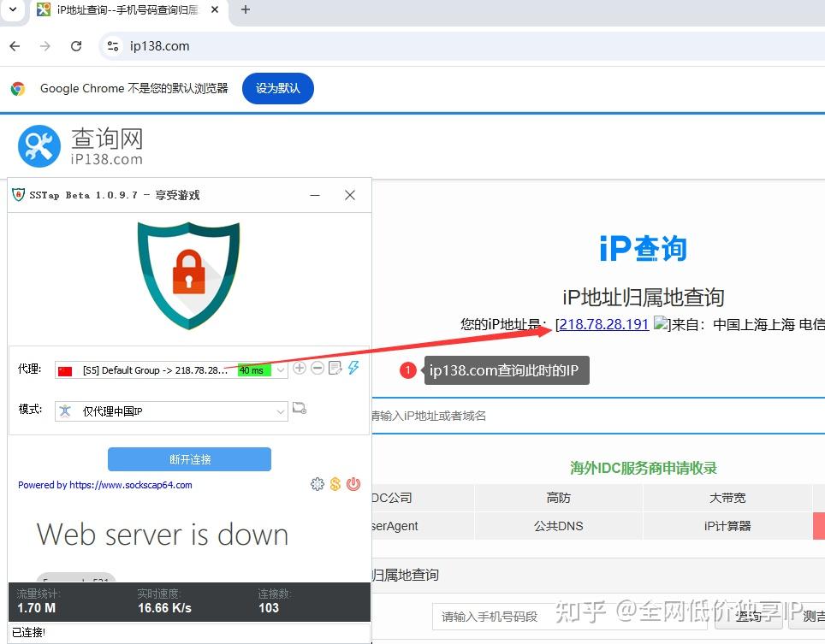Open the 代理 server dropdown list

point(280,368)
